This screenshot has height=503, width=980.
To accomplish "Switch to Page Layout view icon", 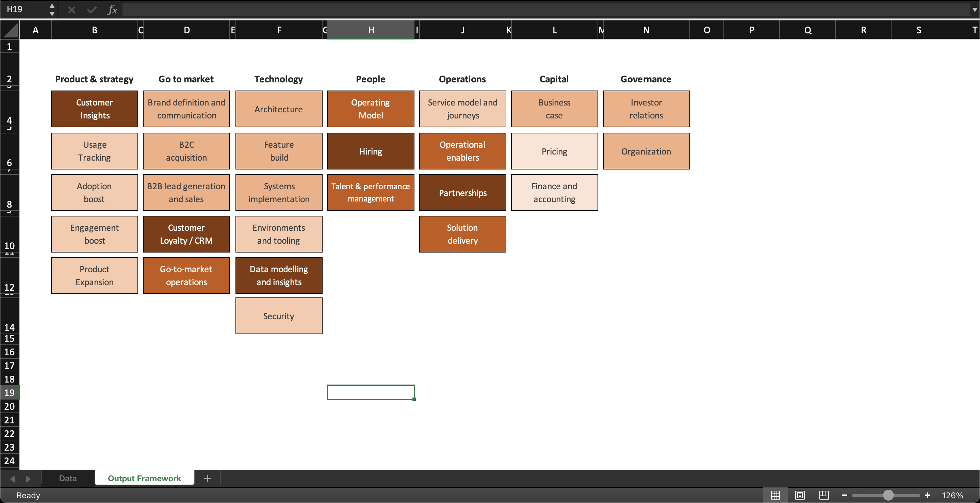I will click(800, 495).
